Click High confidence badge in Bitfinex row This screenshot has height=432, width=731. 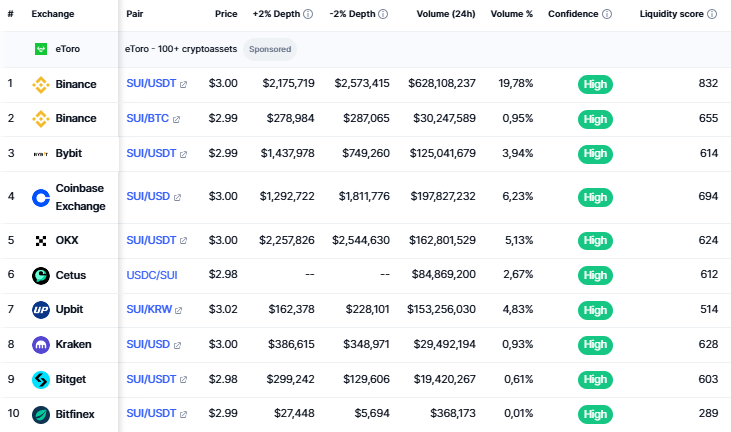(595, 414)
